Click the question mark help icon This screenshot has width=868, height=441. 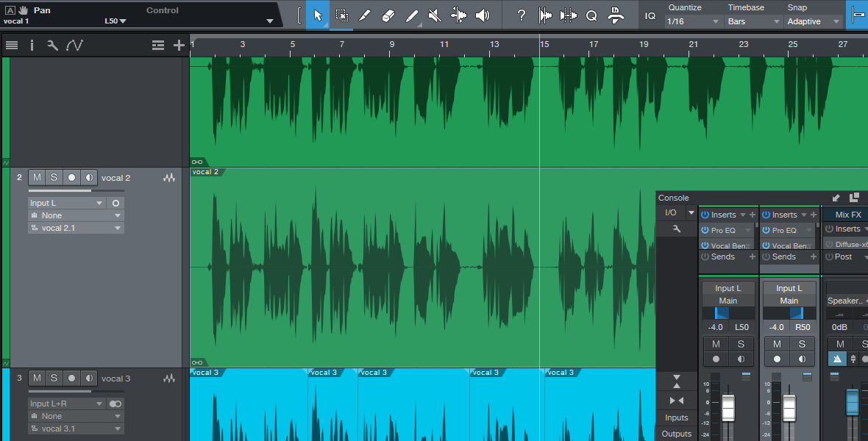point(521,15)
